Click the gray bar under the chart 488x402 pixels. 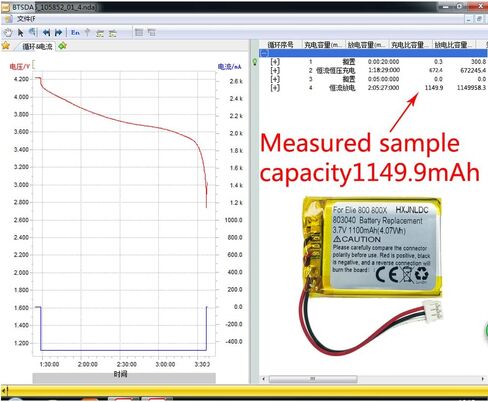click(124, 378)
